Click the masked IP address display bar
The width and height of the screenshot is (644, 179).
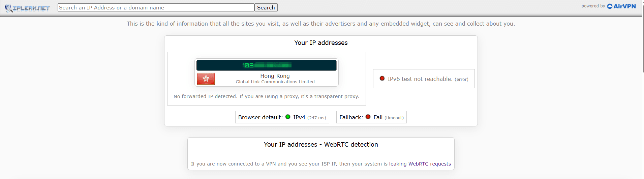[266, 65]
